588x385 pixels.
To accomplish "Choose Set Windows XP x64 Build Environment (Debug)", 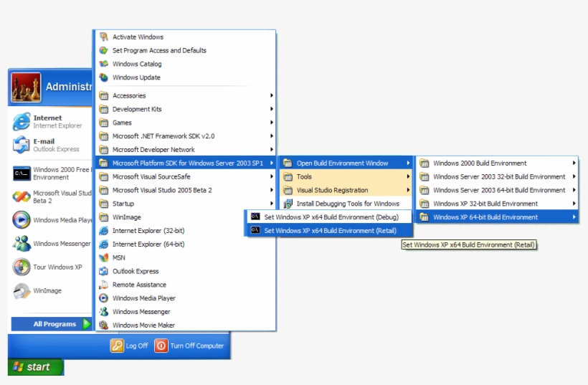I will [329, 217].
